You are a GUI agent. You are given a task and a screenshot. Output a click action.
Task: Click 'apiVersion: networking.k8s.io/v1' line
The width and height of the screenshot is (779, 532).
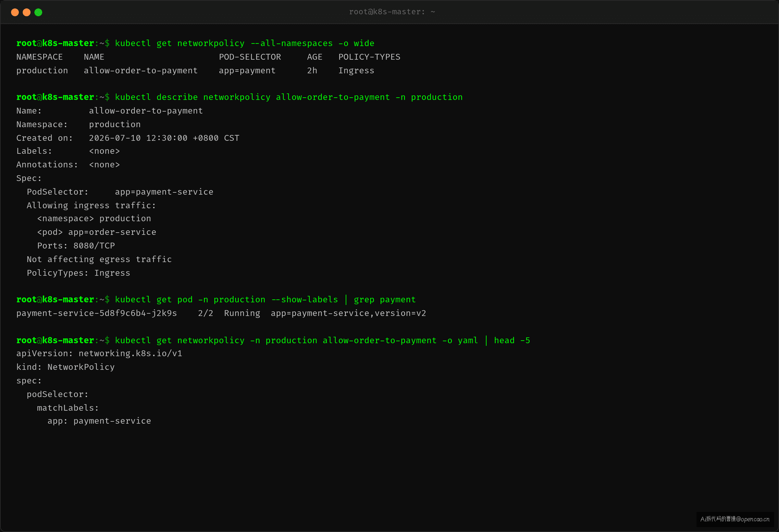[x=99, y=354]
